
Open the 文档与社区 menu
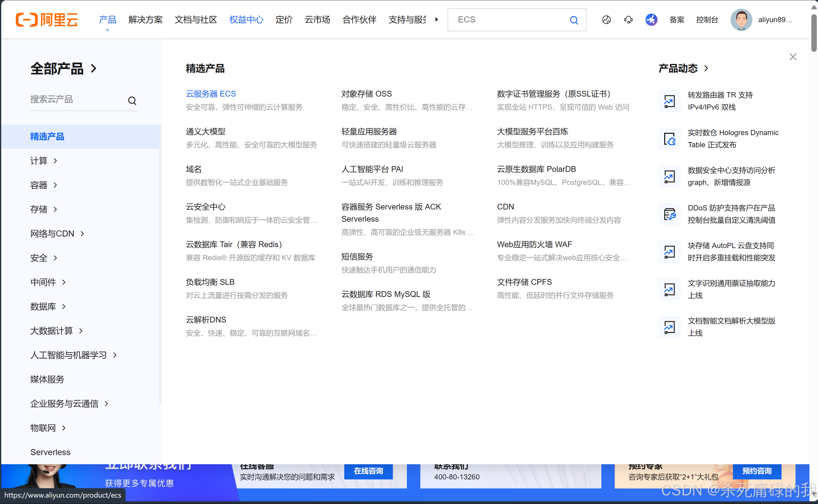196,20
